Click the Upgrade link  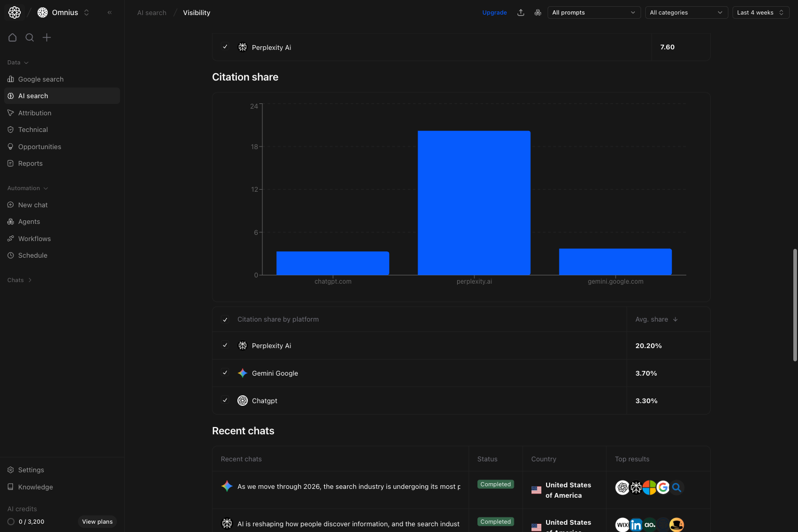494,12
